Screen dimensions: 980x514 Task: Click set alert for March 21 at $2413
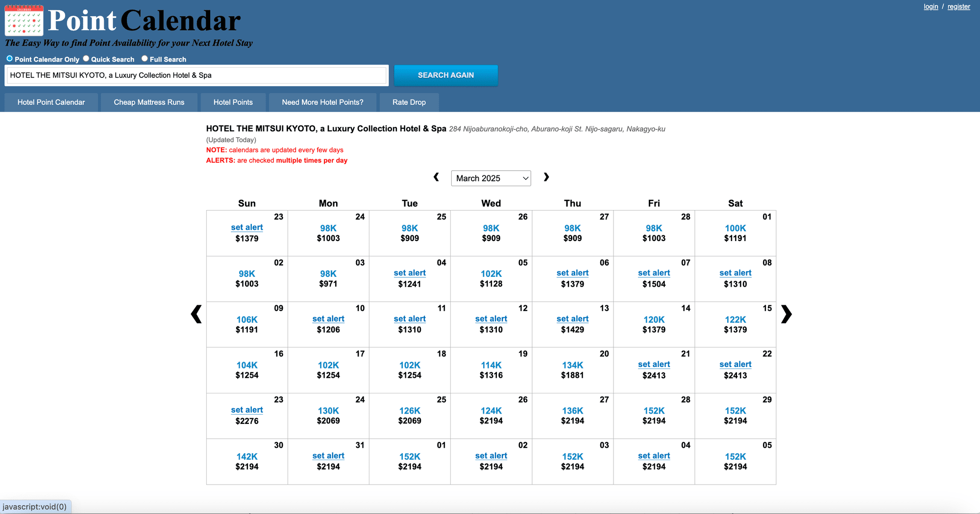coord(654,364)
